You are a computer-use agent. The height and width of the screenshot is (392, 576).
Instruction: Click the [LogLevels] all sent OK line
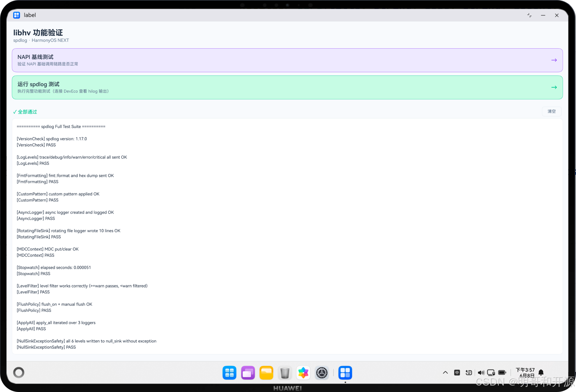click(72, 157)
